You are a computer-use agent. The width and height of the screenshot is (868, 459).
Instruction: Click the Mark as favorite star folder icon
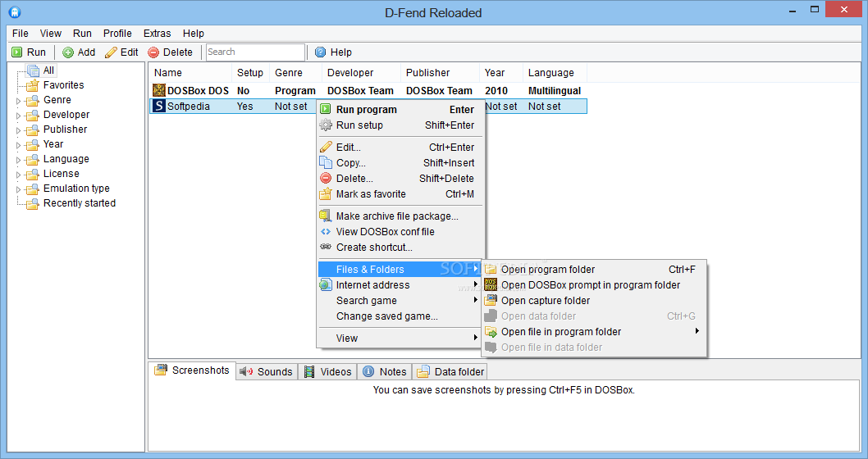click(326, 194)
